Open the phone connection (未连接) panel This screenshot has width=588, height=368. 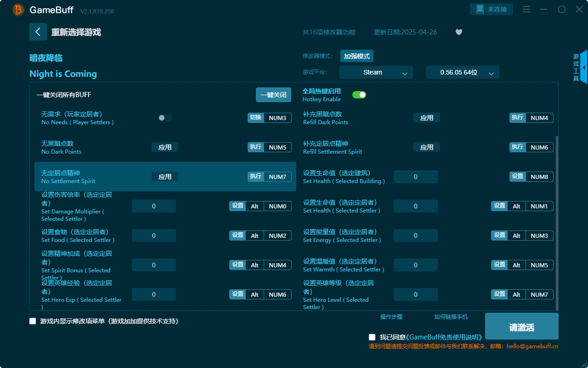pos(491,9)
